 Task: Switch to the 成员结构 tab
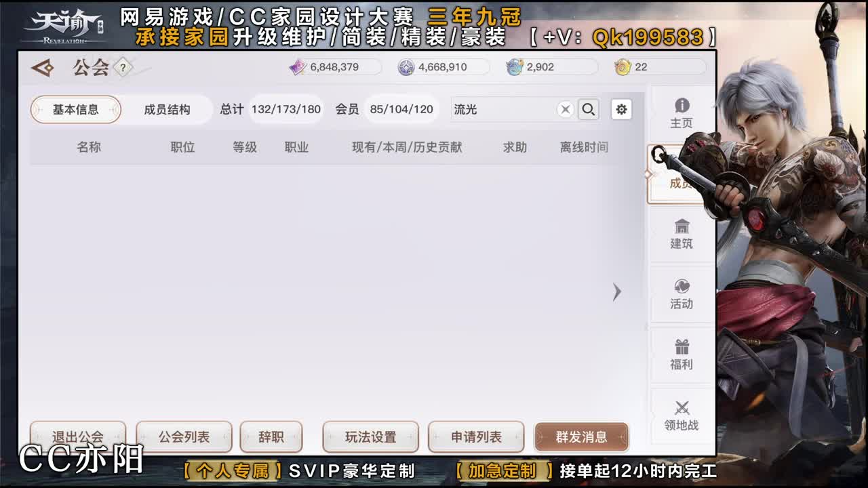pos(167,110)
